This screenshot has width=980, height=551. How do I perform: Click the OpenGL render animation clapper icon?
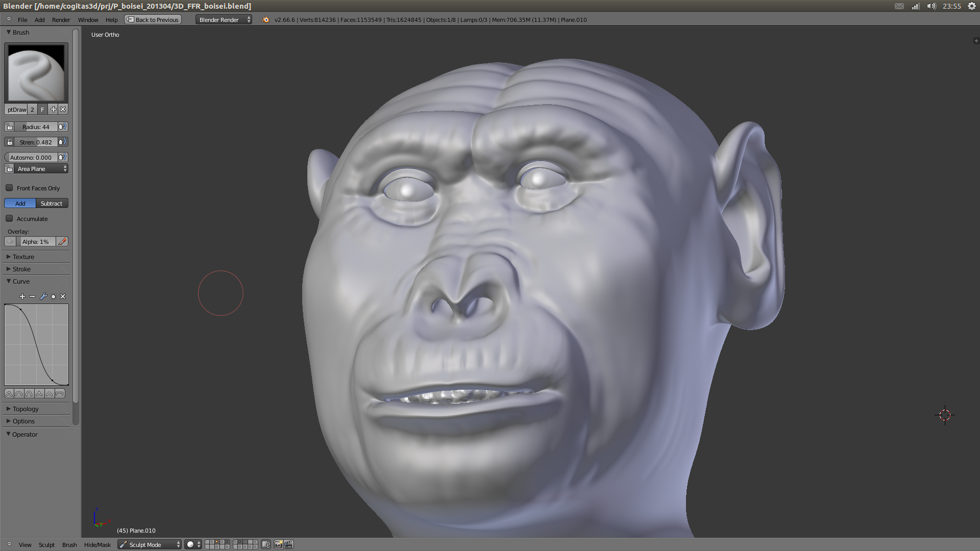(x=288, y=544)
